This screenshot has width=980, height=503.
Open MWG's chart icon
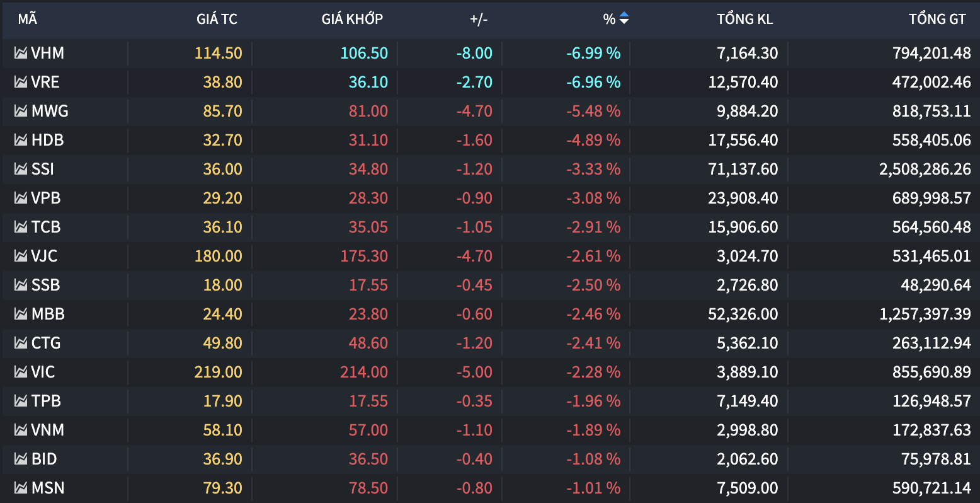tap(21, 111)
